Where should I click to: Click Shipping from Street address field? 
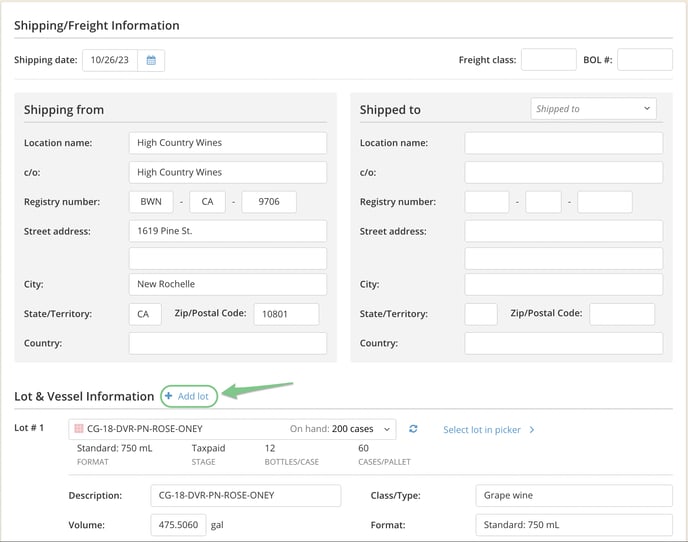click(x=227, y=231)
